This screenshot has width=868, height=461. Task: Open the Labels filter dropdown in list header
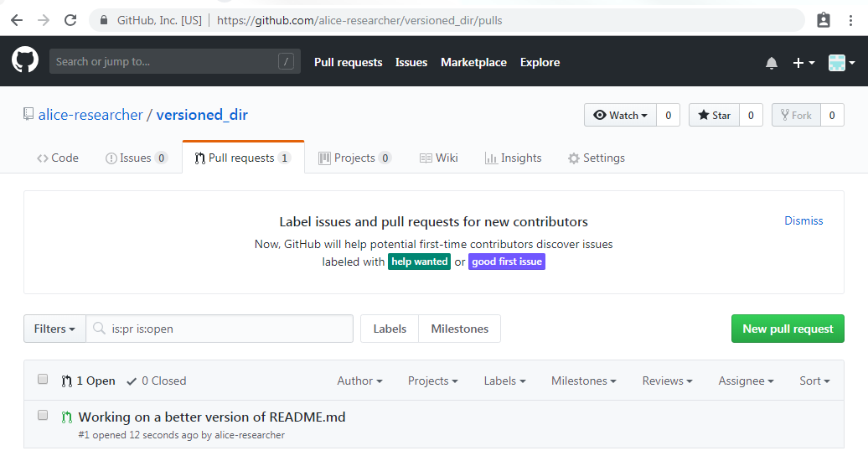(505, 381)
